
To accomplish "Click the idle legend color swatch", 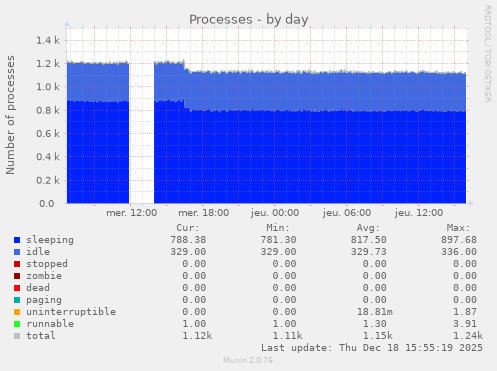I will tap(17, 252).
